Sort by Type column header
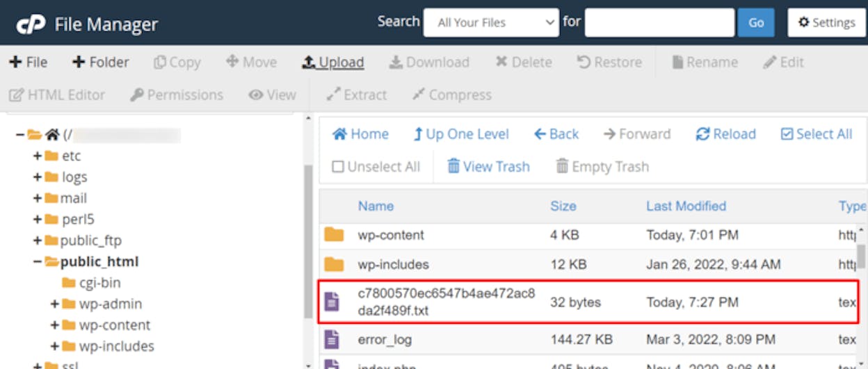The width and height of the screenshot is (868, 369). pos(852,206)
